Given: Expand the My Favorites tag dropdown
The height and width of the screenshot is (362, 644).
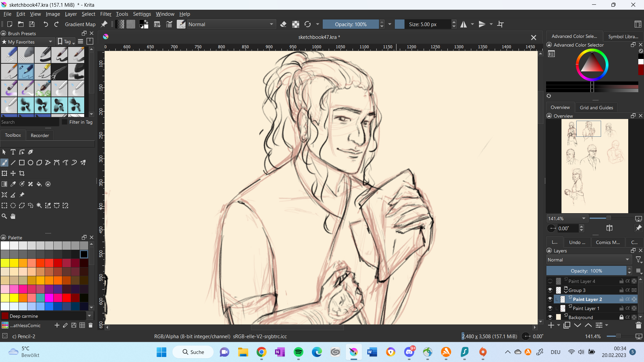Looking at the screenshot, I should pos(28,42).
